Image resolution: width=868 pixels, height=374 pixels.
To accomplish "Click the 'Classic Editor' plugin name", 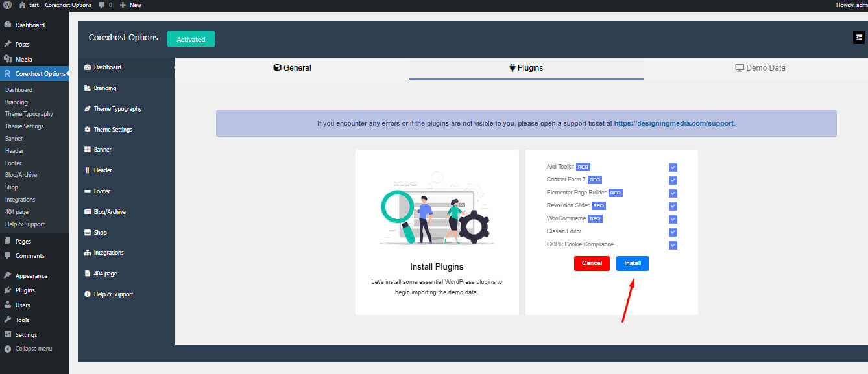I will [x=564, y=231].
